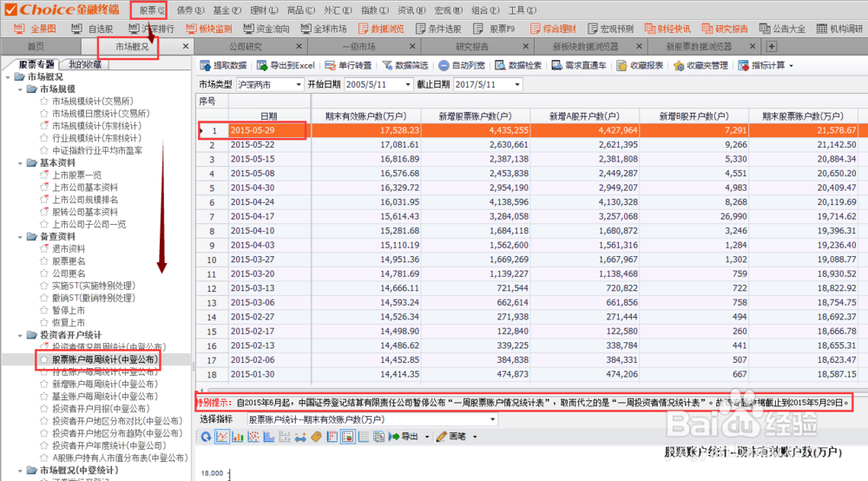868x481 pixels.
Task: Open 数据检索 data search
Action: (518, 65)
